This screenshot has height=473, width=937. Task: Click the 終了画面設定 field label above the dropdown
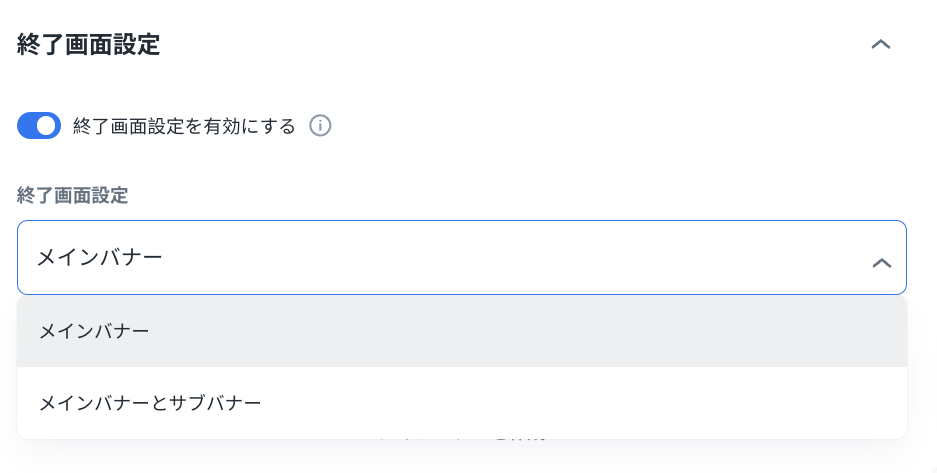tap(72, 195)
